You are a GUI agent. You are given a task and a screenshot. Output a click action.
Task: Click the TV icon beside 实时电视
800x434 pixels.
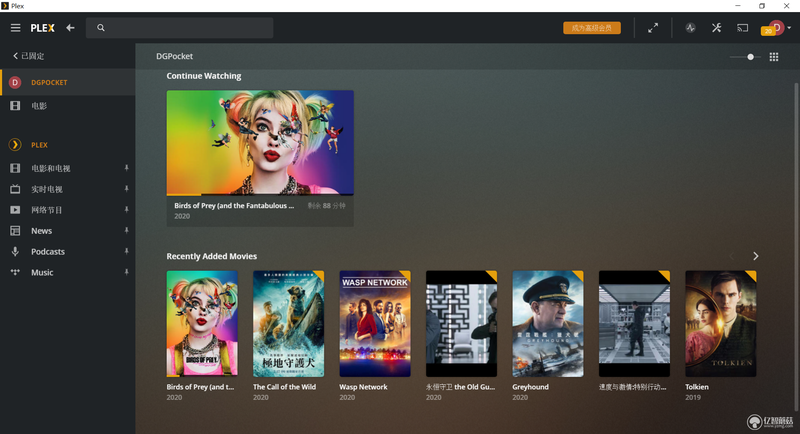click(x=15, y=189)
